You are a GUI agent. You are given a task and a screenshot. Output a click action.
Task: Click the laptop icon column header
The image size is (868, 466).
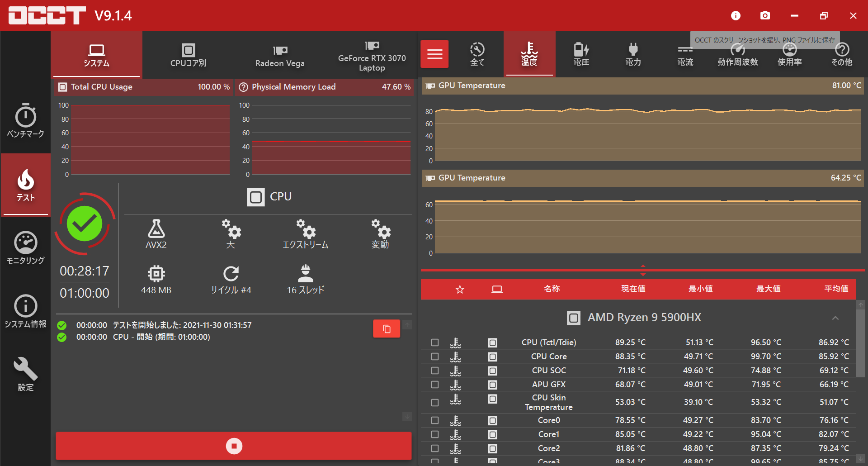[497, 289]
